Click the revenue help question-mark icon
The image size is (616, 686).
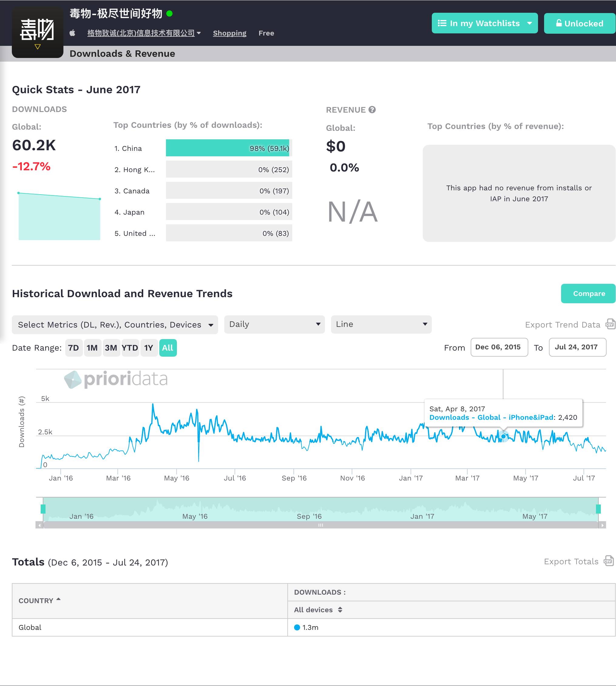(x=372, y=110)
